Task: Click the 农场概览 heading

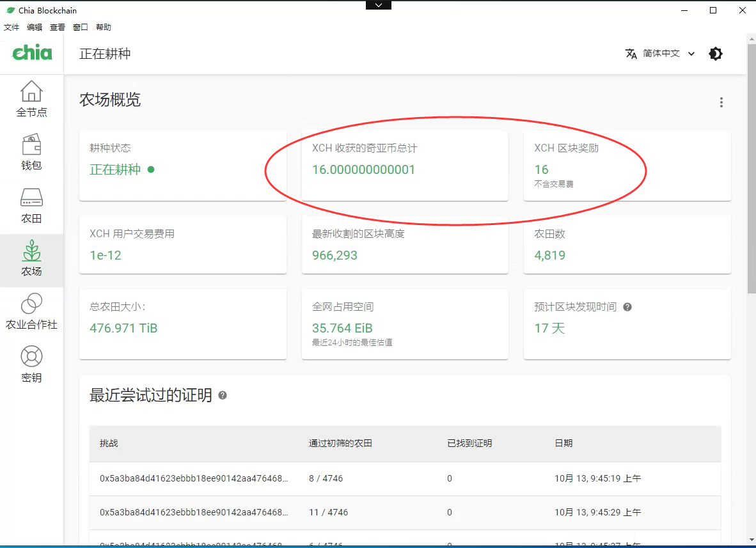Action: pos(110,100)
